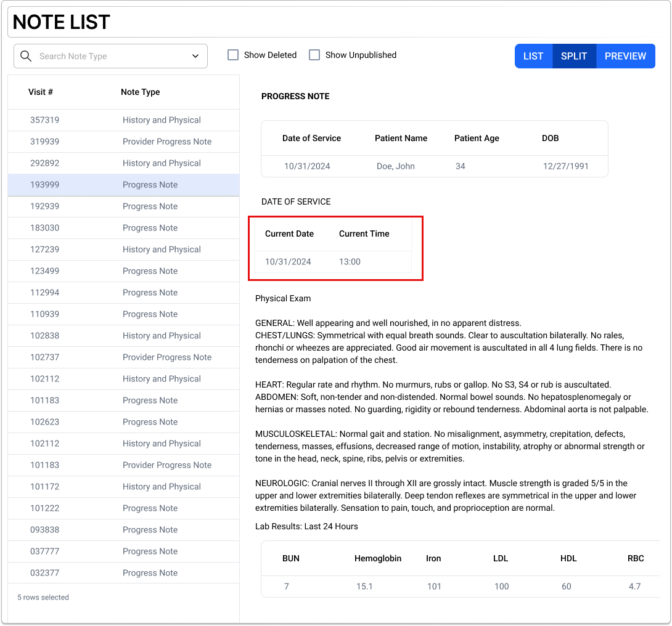Click the RBC value 4.7
Image resolution: width=672 pixels, height=626 pixels.
(x=635, y=587)
